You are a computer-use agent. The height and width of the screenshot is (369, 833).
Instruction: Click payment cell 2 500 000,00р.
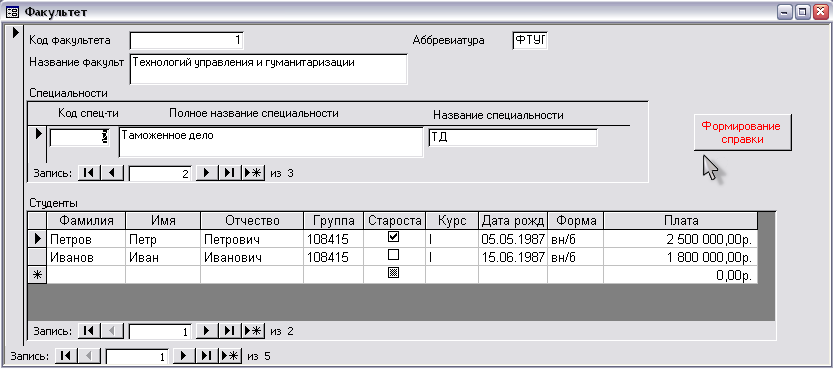[680, 239]
